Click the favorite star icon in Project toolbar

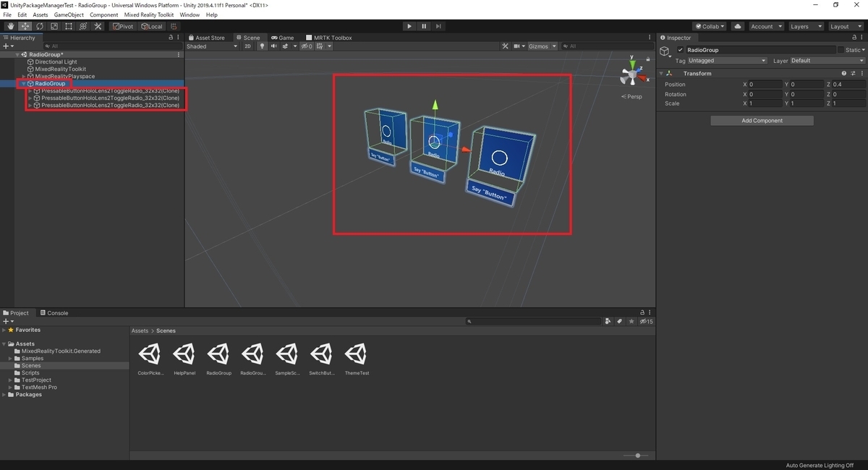click(x=631, y=321)
